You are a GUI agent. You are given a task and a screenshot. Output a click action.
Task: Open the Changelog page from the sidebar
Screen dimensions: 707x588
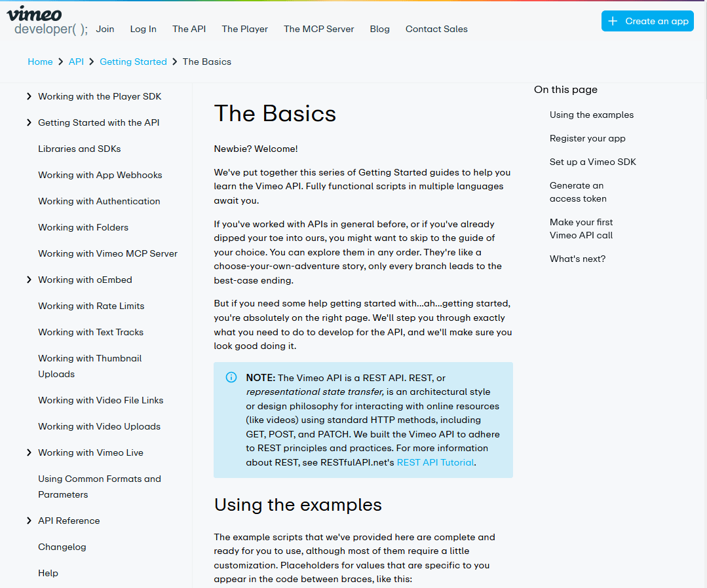click(62, 547)
